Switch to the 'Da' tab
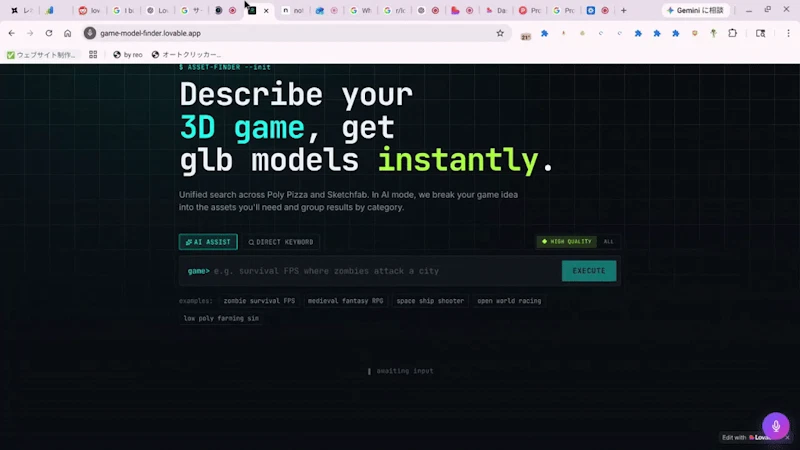 [495, 10]
